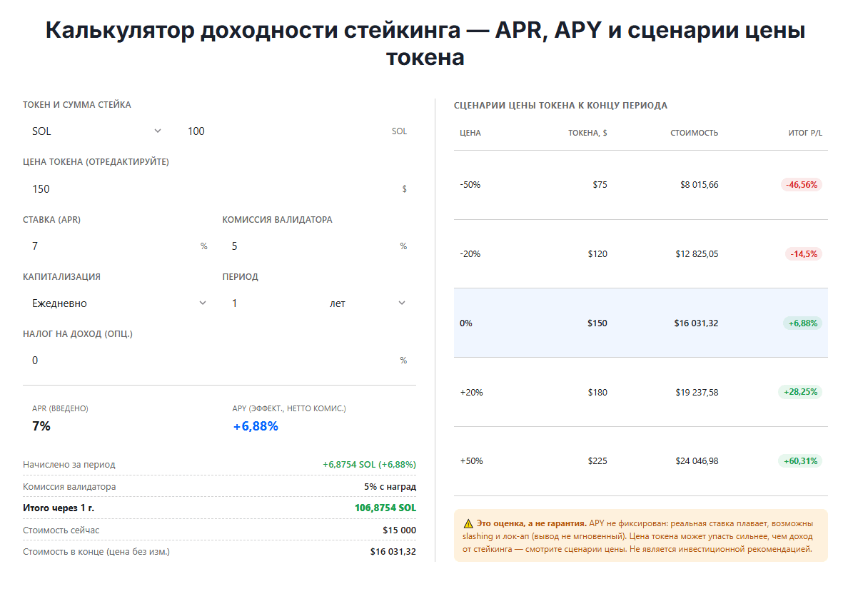Expand the Ежедневно compounding dropdown

tap(119, 303)
